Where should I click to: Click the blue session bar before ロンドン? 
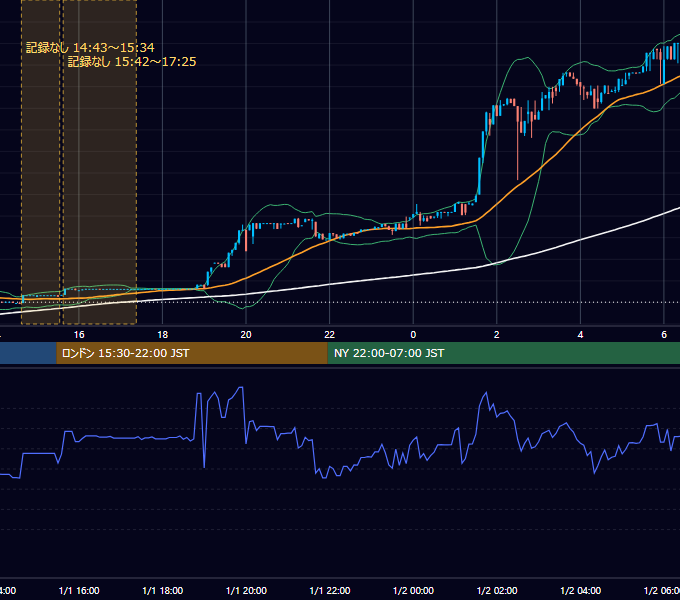(x=28, y=353)
